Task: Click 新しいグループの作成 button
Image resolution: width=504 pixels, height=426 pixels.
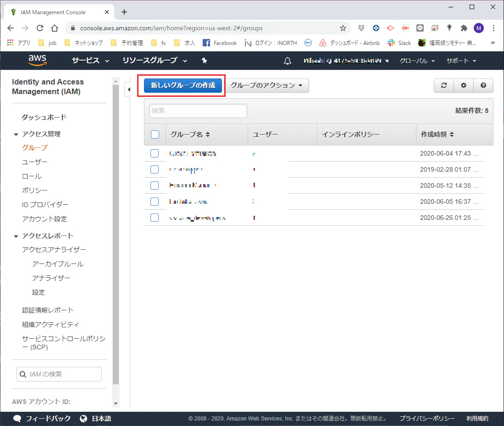Action: pyautogui.click(x=183, y=85)
